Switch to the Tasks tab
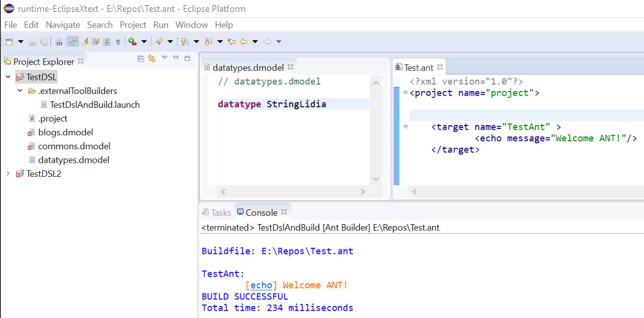Screen dimensions: 644x318 (x=216, y=212)
